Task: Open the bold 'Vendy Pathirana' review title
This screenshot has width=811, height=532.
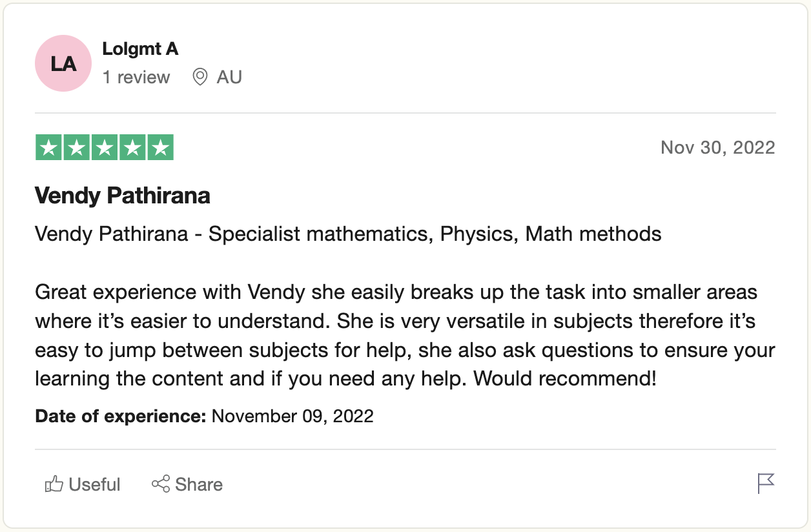Action: pos(123,196)
